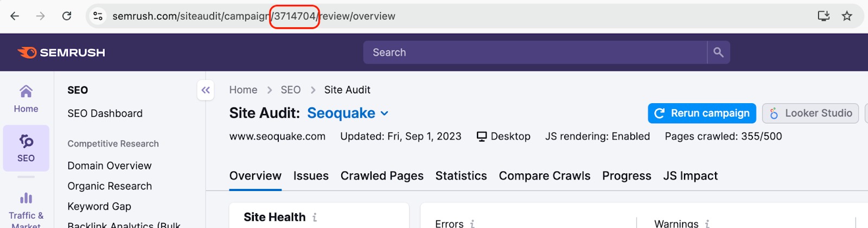The width and height of the screenshot is (868, 228).
Task: Click JS rendering: Enabled text
Action: [x=597, y=136]
